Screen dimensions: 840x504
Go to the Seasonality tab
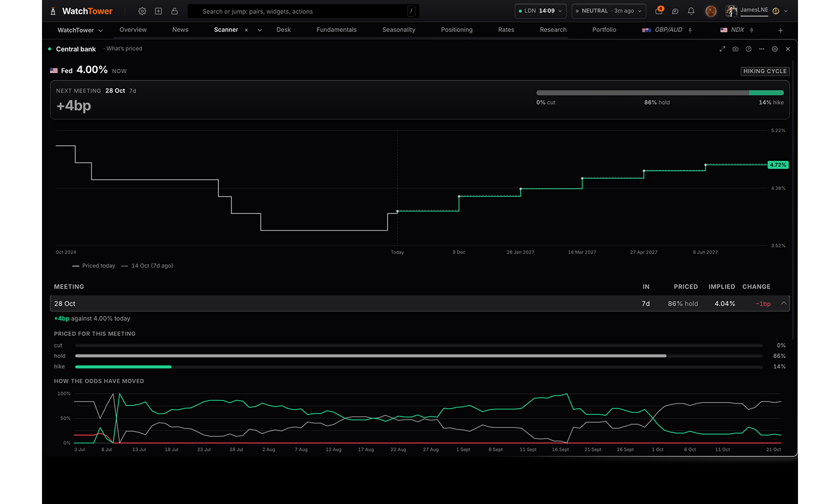(x=399, y=30)
